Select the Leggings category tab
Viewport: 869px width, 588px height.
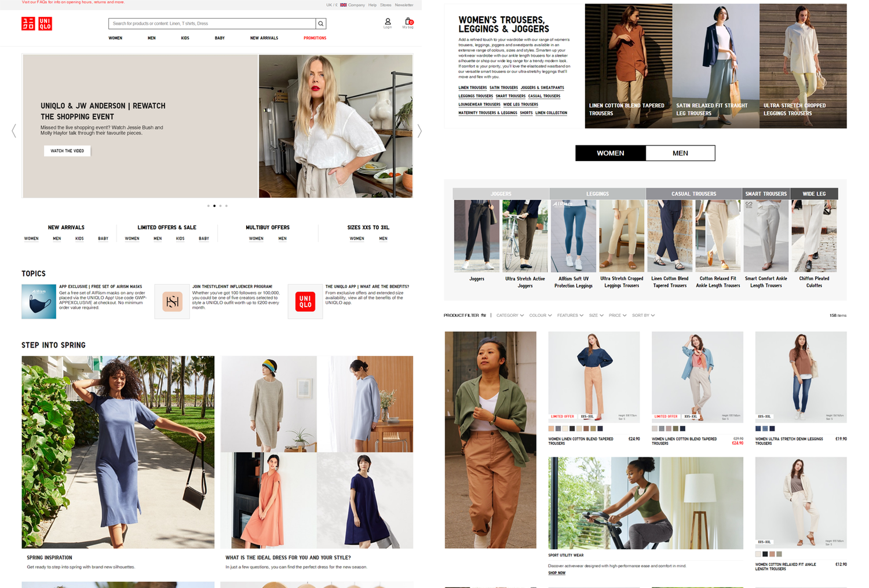pyautogui.click(x=597, y=193)
